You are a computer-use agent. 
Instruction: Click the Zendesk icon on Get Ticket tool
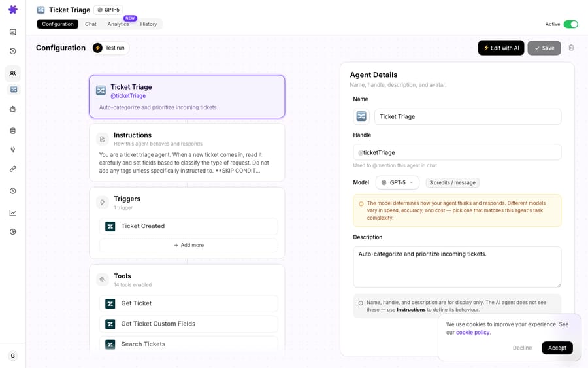point(110,303)
